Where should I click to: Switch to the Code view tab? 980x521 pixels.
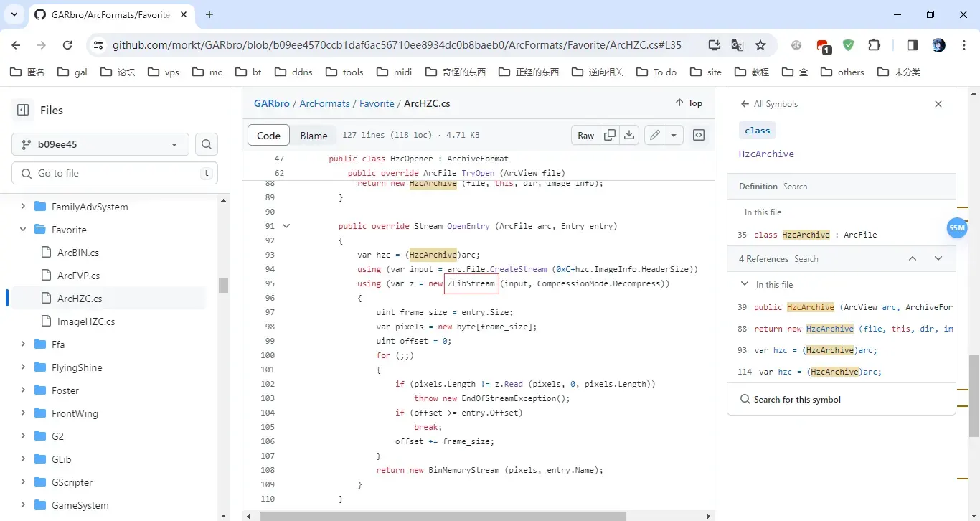[268, 135]
